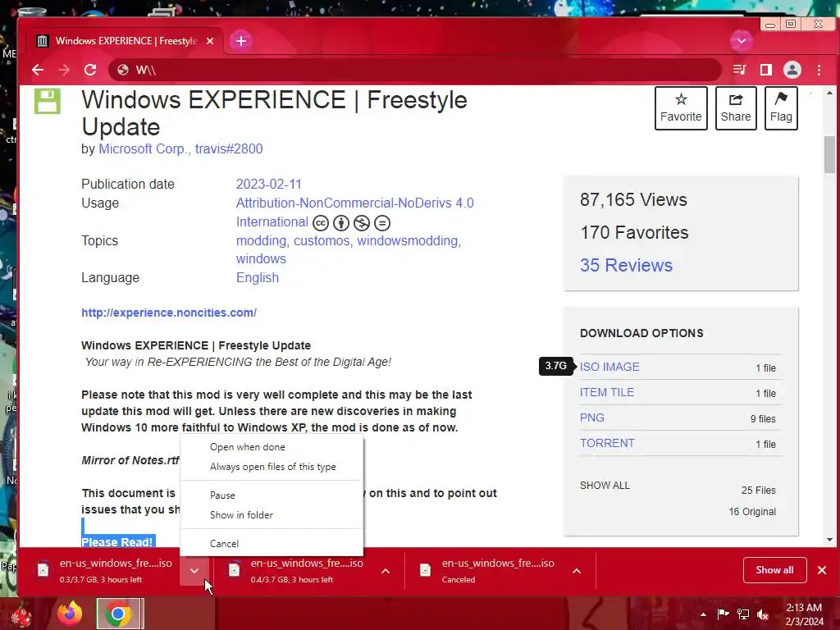840x630 pixels.
Task: Open a new tab with plus button
Action: [x=241, y=41]
